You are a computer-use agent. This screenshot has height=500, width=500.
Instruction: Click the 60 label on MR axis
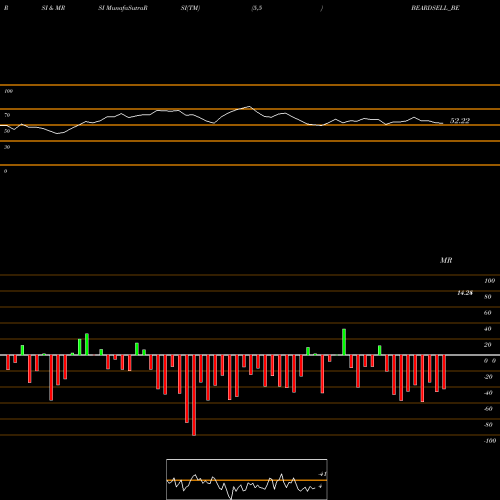(x=488, y=313)
